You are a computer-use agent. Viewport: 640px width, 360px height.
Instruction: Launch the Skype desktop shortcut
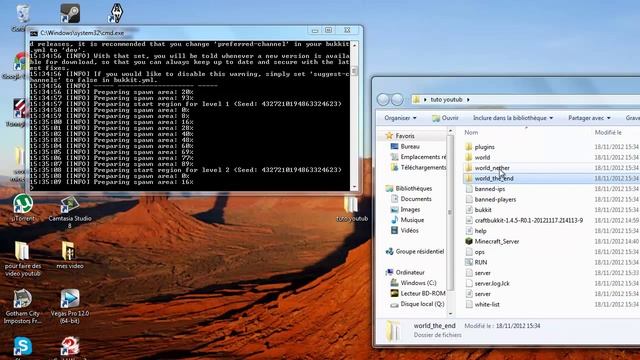pyautogui.click(x=23, y=347)
